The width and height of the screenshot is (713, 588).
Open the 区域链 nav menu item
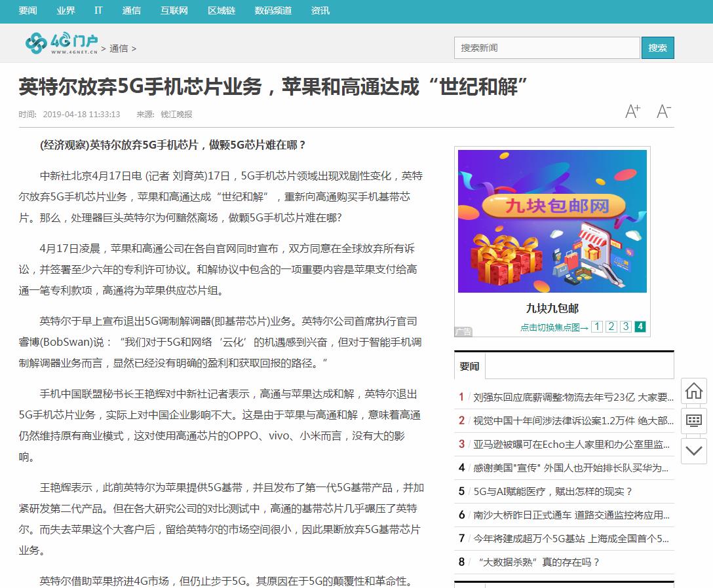222,10
